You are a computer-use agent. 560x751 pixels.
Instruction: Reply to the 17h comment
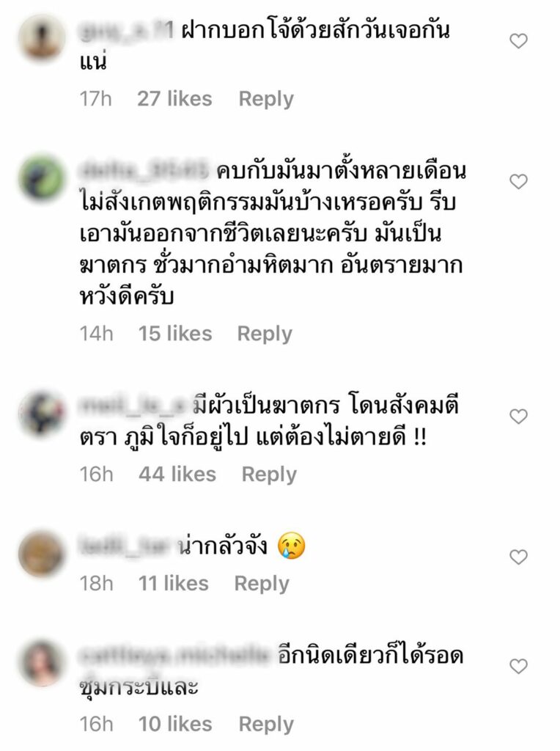click(x=266, y=99)
